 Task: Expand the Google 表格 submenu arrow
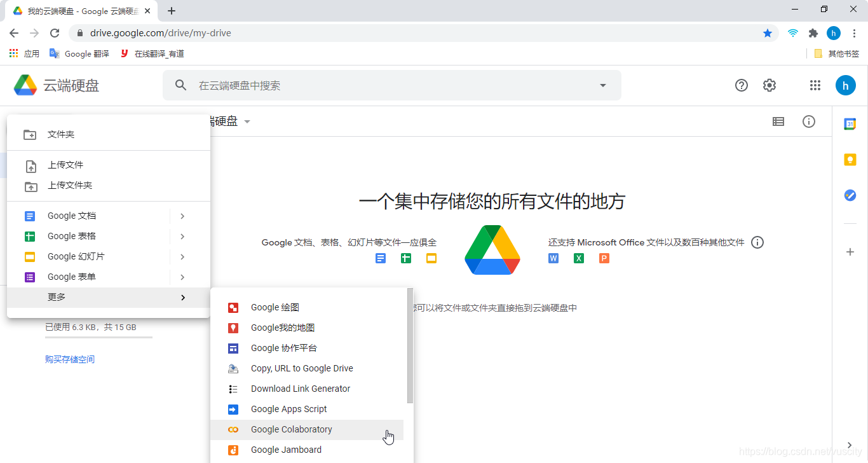click(x=182, y=237)
